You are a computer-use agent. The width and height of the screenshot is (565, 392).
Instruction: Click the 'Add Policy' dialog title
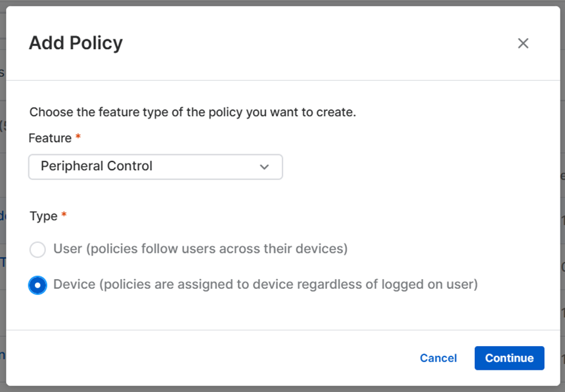(x=76, y=43)
